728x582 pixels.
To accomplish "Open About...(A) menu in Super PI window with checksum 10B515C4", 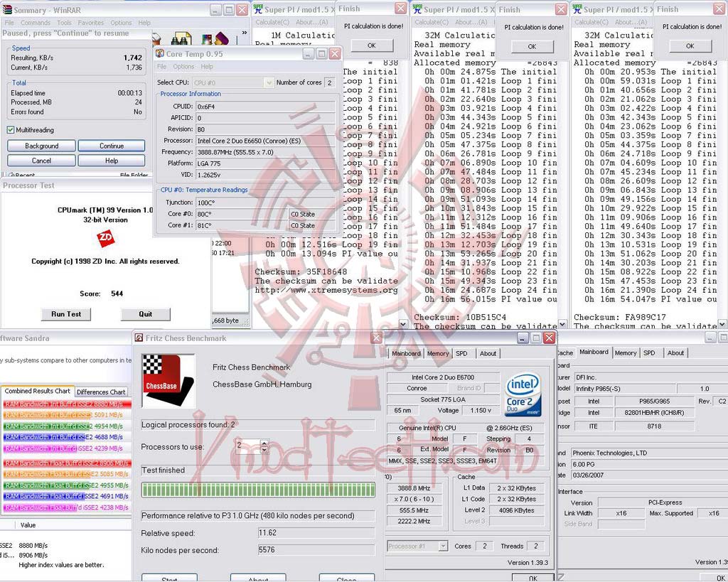I will coord(471,22).
